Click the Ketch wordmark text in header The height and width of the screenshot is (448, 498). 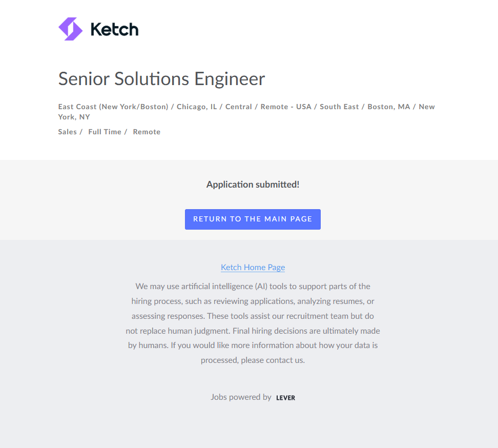[x=114, y=29]
